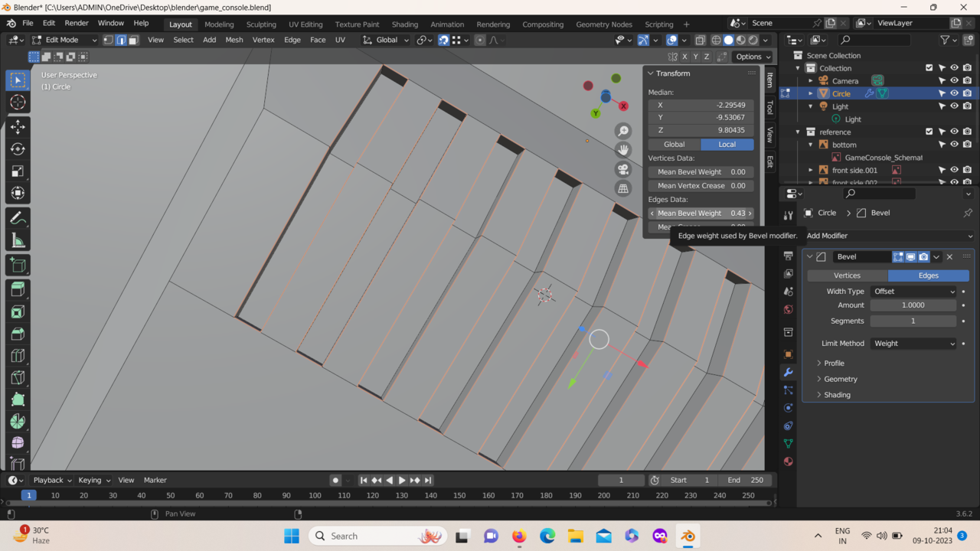
Task: Enable edge select mode
Action: [120, 40]
